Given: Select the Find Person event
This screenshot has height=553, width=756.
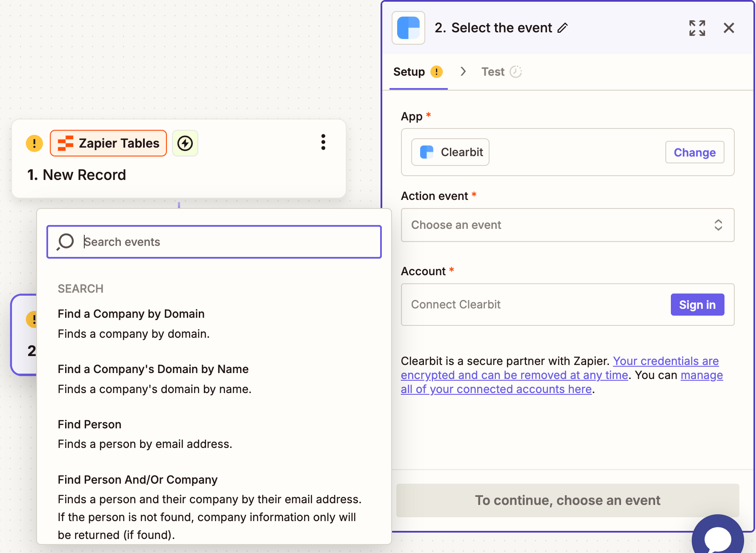Looking at the screenshot, I should [214, 434].
